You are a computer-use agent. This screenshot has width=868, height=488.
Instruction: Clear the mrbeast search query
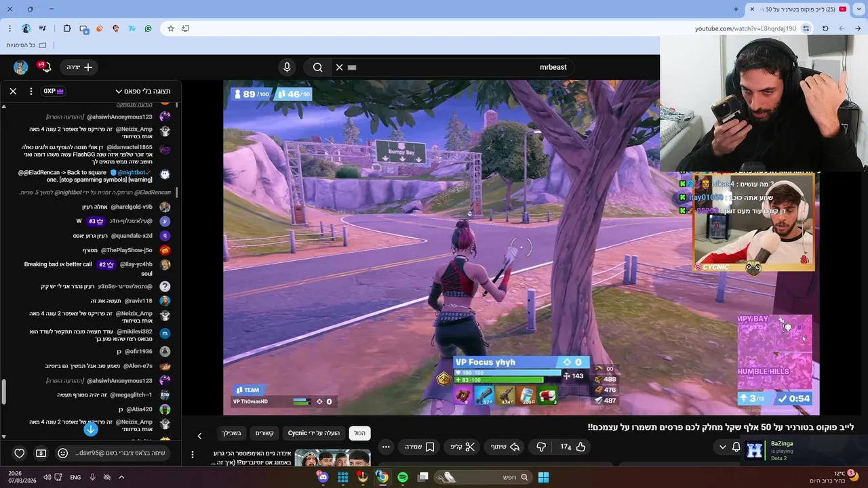(x=340, y=67)
